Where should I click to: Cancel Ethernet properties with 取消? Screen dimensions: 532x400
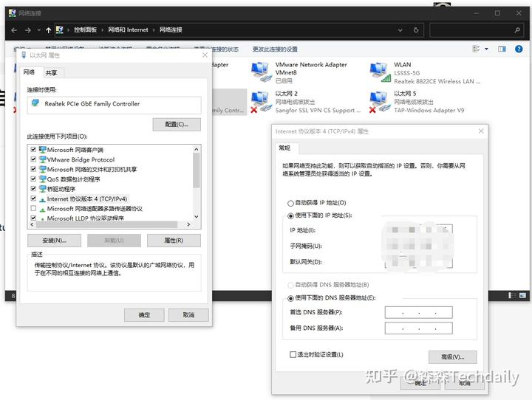(x=188, y=315)
